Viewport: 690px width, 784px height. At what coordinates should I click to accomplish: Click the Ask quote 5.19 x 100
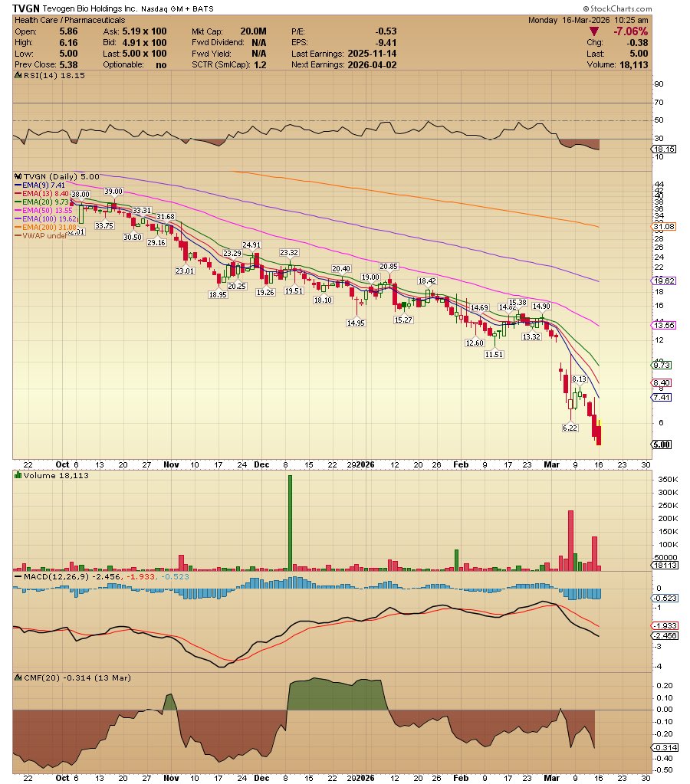click(x=145, y=31)
